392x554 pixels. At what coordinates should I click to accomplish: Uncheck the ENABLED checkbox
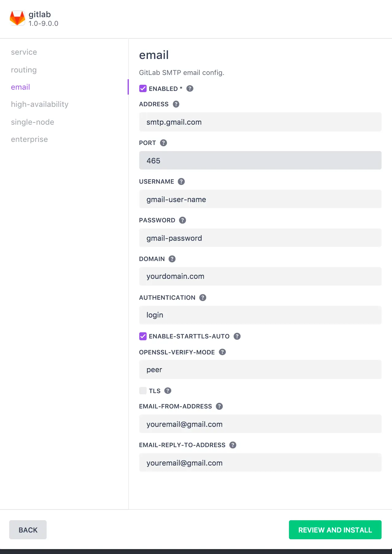tap(143, 88)
